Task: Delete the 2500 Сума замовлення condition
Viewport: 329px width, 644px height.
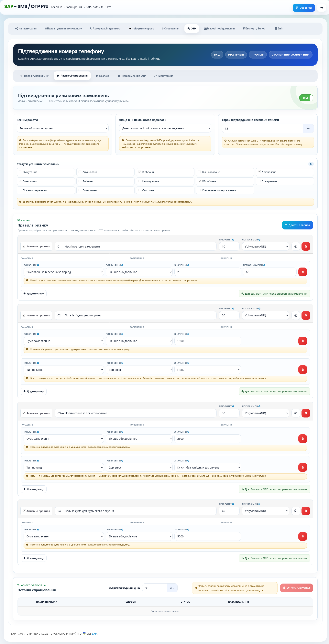Action: [x=302, y=438]
